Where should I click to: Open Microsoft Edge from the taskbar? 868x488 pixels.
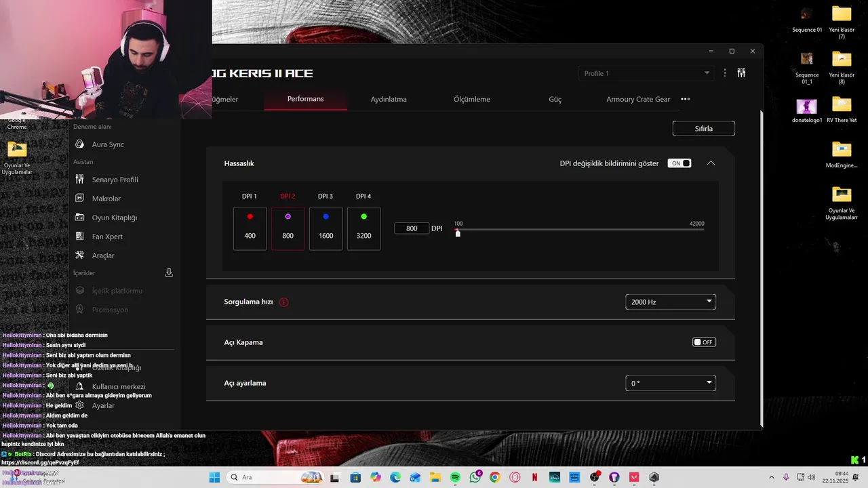click(x=395, y=477)
